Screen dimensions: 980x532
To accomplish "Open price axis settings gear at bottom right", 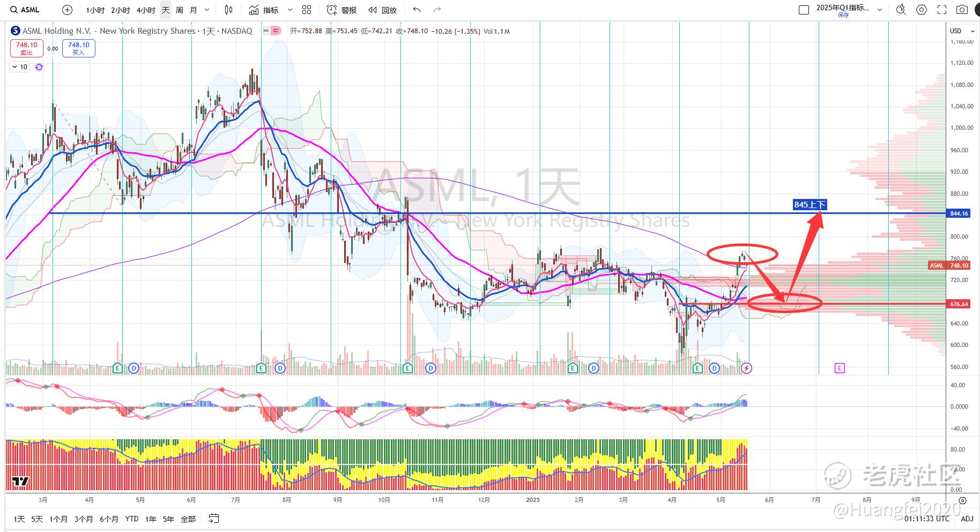I will coord(962,500).
